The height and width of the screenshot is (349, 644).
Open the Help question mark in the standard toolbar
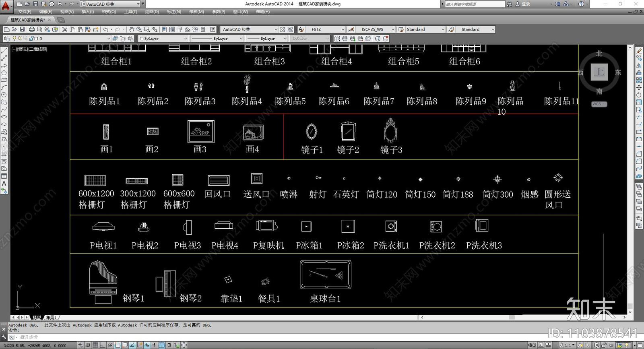(x=213, y=29)
